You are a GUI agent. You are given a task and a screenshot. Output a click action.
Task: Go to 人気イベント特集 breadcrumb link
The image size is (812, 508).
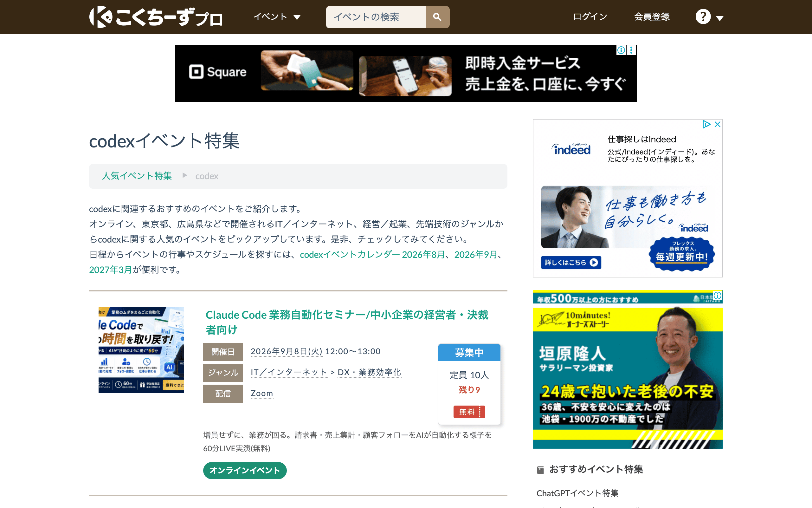click(x=137, y=176)
